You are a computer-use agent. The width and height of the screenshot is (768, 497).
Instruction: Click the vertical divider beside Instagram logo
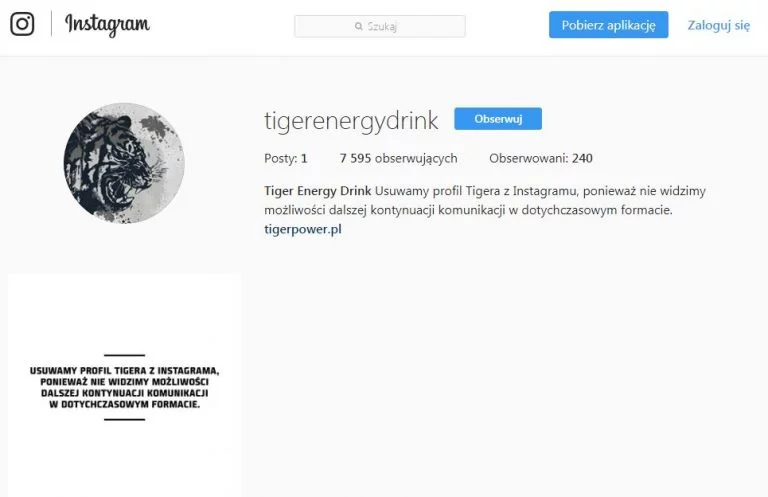pos(51,24)
